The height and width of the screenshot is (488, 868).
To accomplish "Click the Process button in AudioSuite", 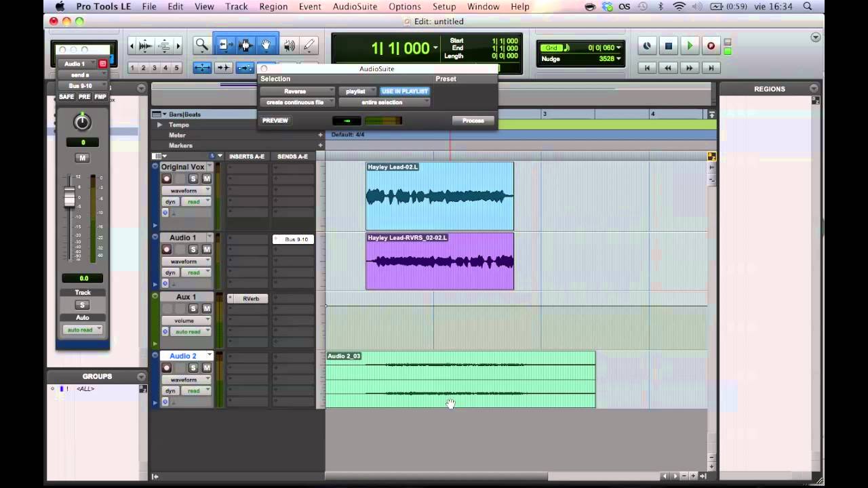I will 473,121.
